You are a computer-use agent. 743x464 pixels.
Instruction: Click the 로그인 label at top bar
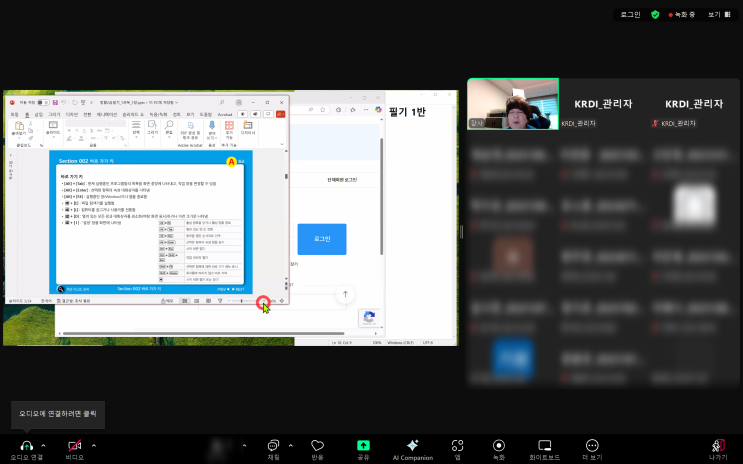pyautogui.click(x=630, y=15)
